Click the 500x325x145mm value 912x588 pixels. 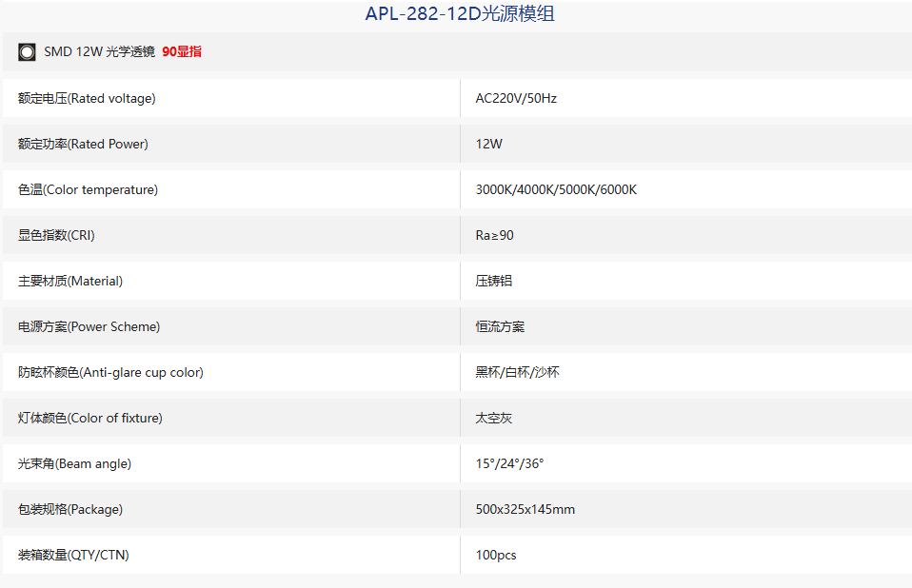click(x=525, y=510)
